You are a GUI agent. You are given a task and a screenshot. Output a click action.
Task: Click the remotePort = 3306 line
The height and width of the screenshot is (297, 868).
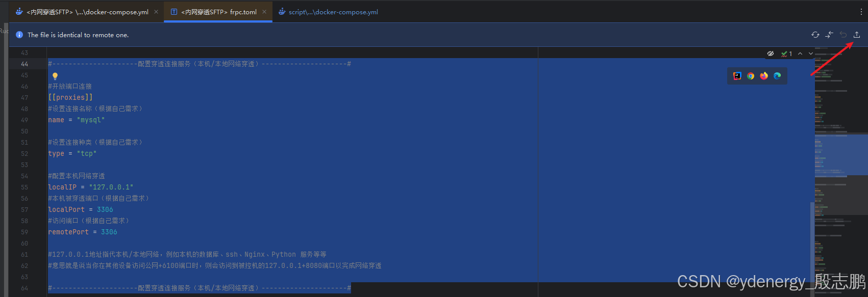(83, 232)
